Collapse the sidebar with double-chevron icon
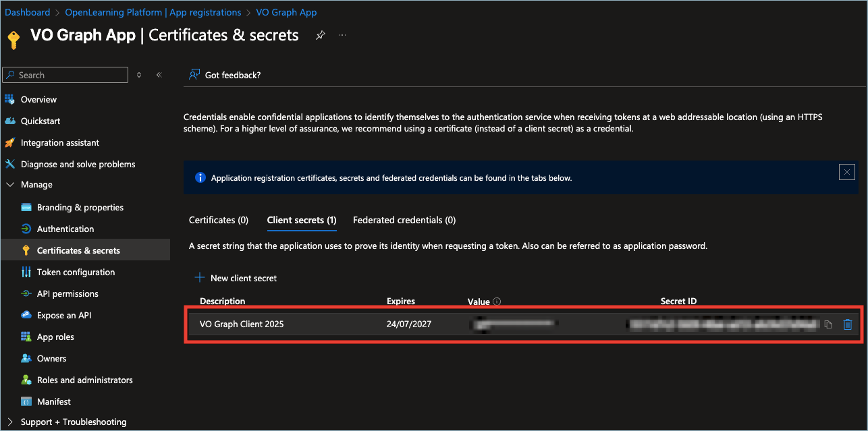 tap(159, 75)
